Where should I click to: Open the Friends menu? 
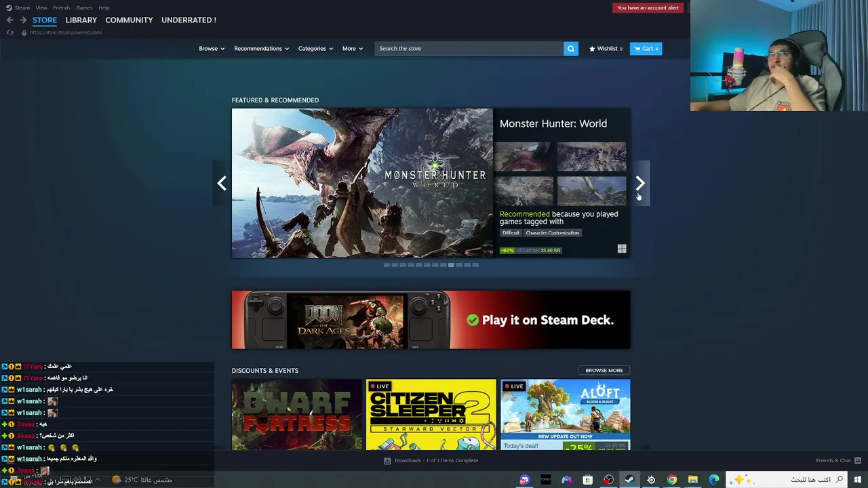coord(62,7)
